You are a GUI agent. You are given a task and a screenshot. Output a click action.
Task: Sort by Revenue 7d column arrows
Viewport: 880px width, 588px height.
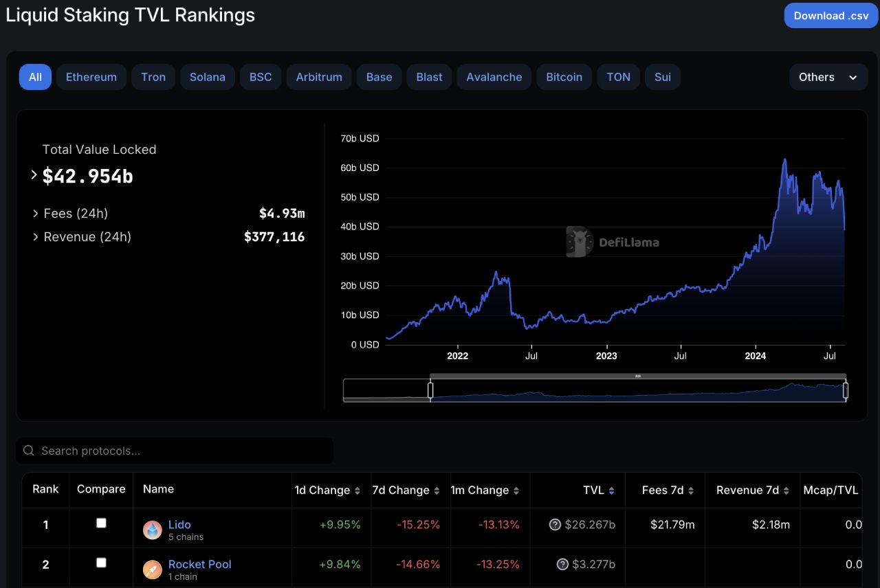pos(786,490)
